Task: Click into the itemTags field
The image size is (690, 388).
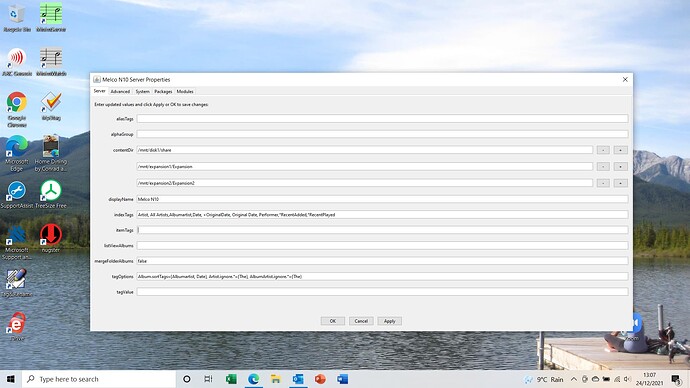Action: [x=382, y=230]
